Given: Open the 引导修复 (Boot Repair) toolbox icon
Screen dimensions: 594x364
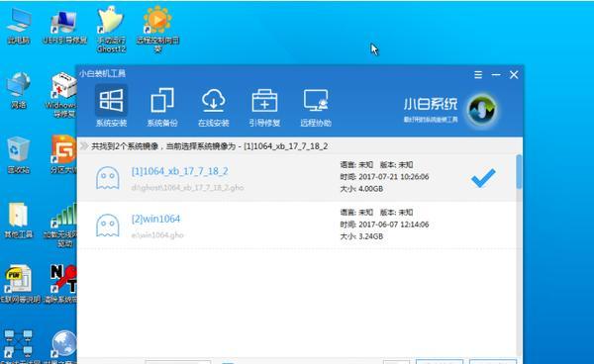Looking at the screenshot, I should pyautogui.click(x=264, y=100).
